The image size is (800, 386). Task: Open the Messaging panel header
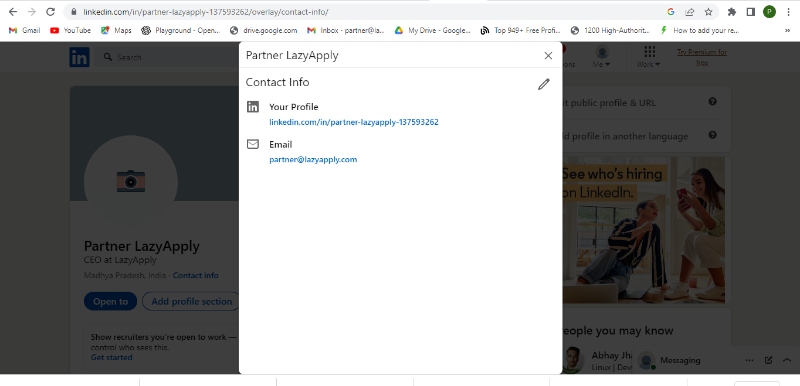(x=680, y=360)
